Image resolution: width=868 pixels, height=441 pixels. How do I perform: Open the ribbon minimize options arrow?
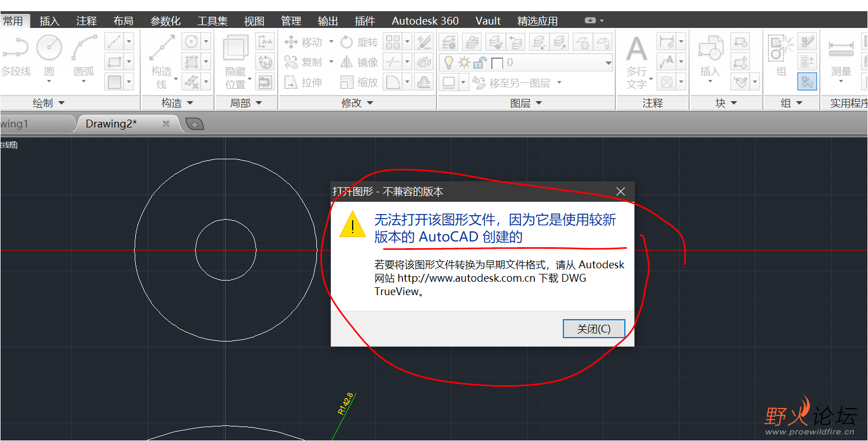click(x=602, y=21)
